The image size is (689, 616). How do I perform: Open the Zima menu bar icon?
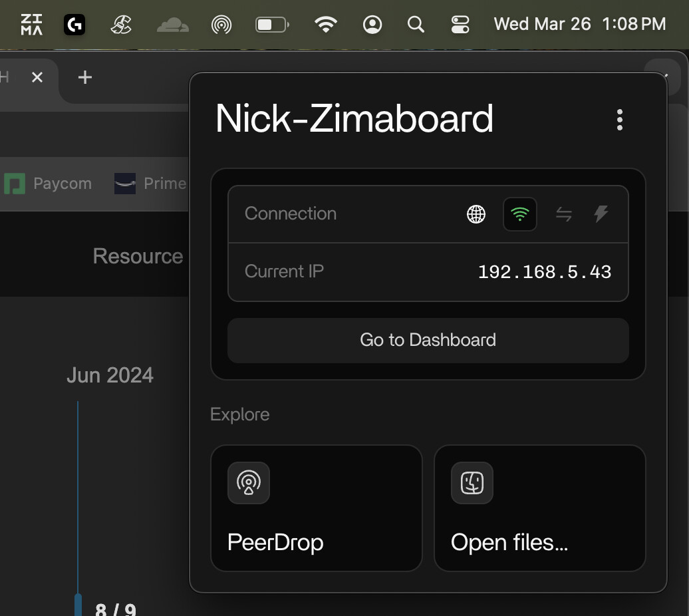pos(32,25)
